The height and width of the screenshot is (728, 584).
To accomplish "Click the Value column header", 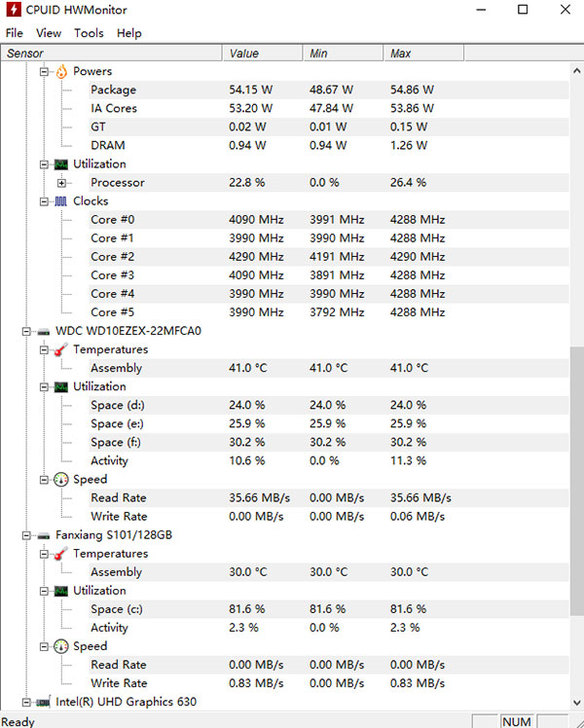I will [243, 54].
